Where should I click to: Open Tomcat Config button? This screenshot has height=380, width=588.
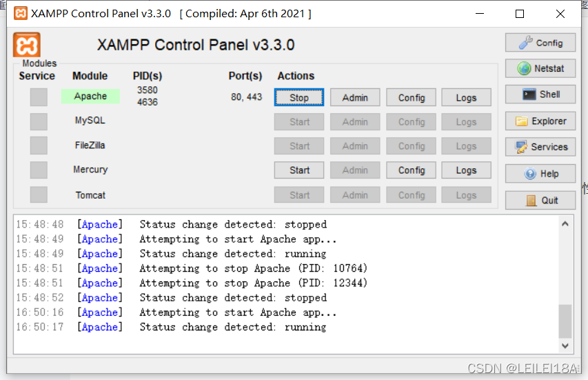[411, 195]
